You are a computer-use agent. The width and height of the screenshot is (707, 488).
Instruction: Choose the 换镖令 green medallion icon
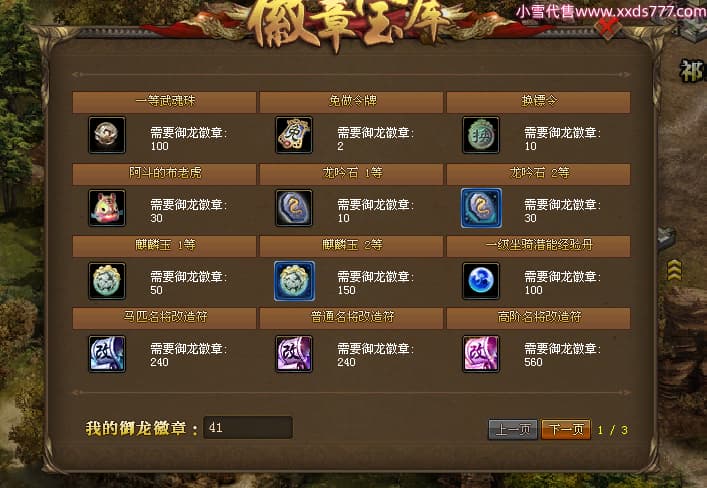click(x=481, y=135)
